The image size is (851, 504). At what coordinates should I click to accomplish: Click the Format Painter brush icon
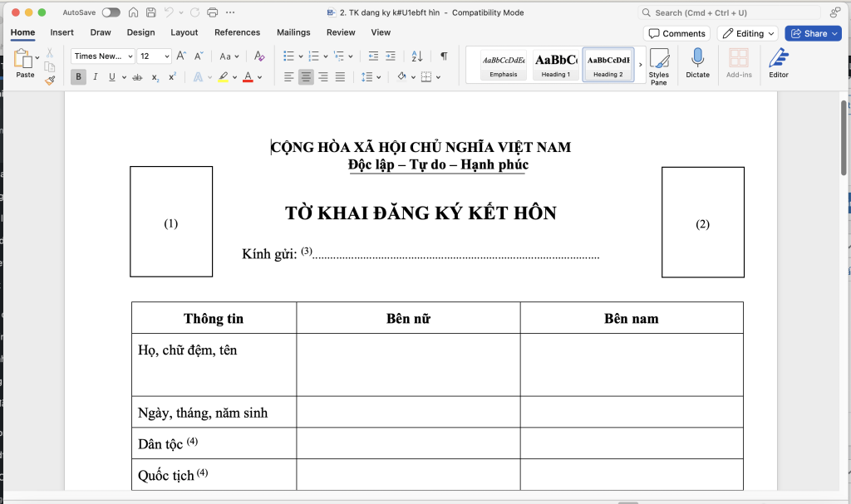point(50,81)
